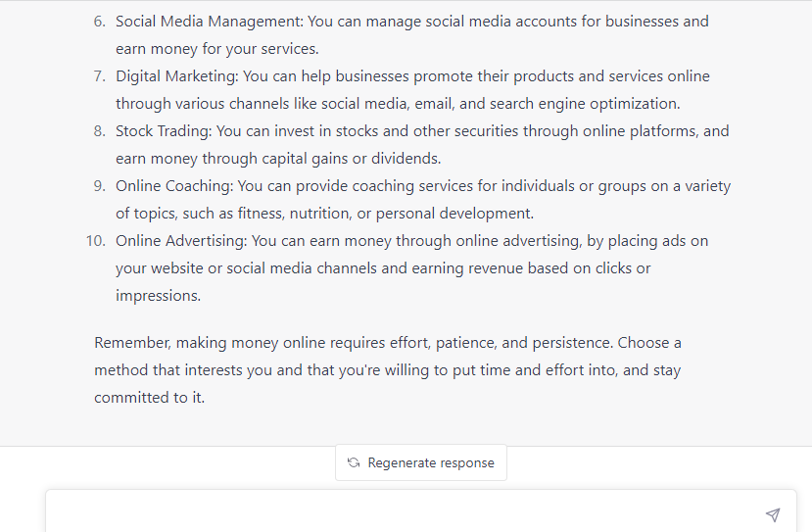The height and width of the screenshot is (532, 812).
Task: Click list number 10 marker
Action: (95, 241)
